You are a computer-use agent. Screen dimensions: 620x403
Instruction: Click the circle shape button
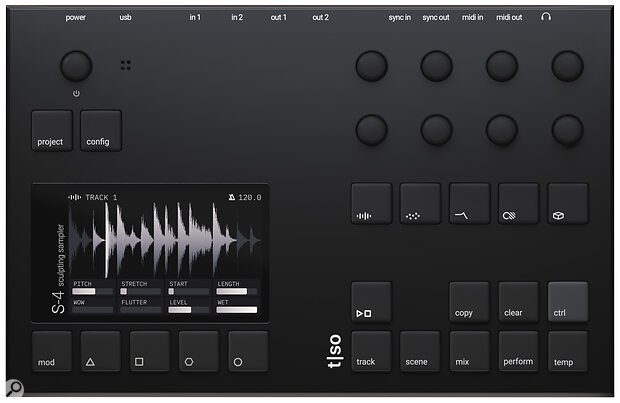[x=248, y=351]
